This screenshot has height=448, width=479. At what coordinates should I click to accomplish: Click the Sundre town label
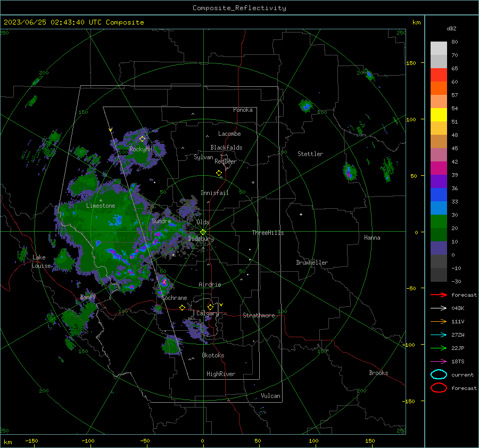[161, 221]
